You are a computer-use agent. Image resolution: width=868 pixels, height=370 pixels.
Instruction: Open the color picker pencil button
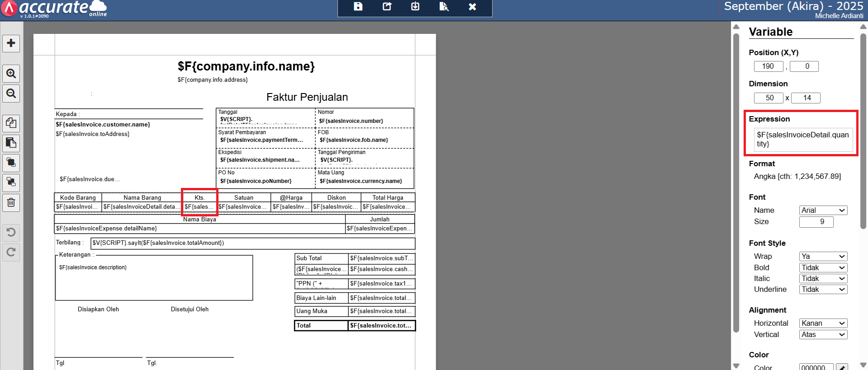(x=841, y=367)
